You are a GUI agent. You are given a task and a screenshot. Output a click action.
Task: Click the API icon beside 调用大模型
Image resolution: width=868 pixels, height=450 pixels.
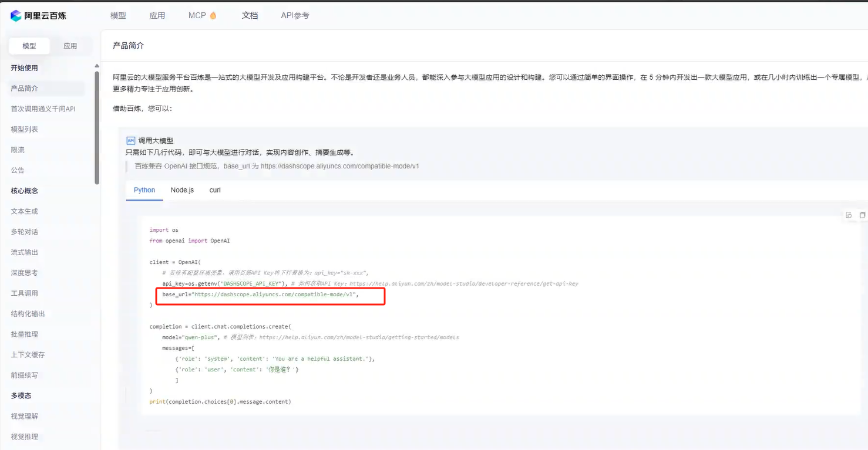(x=131, y=141)
